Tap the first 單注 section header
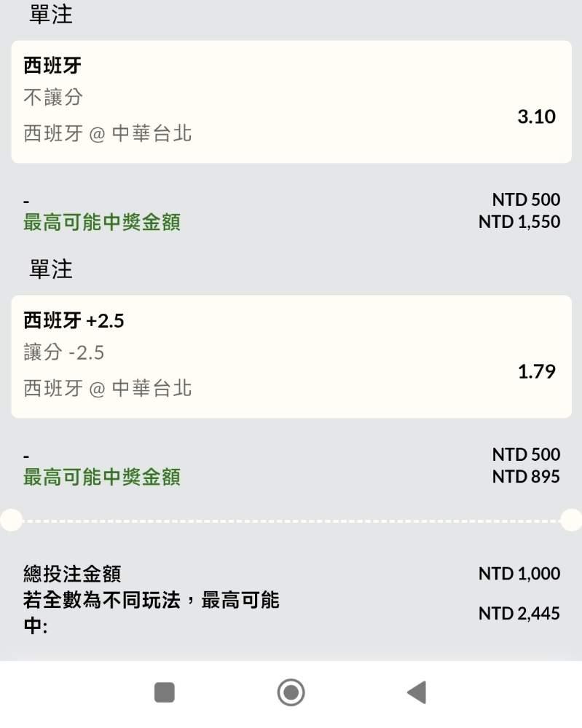Screen dimensions: 582x728 (x=51, y=15)
